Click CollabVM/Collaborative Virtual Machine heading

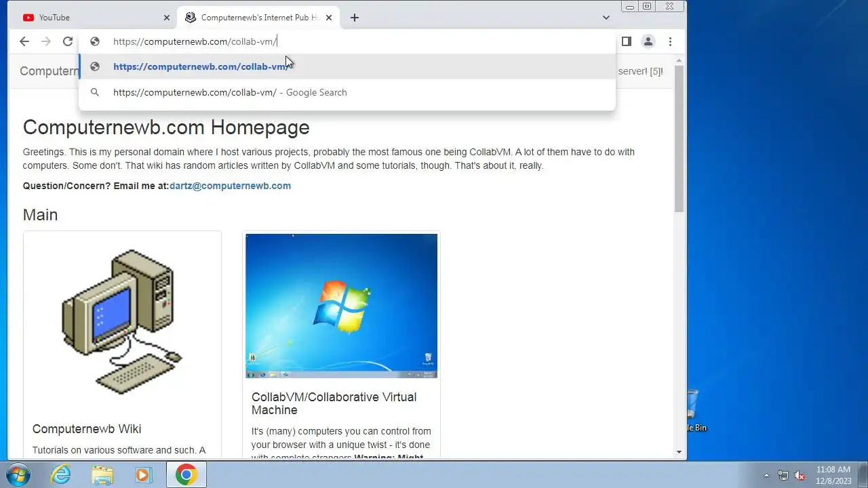point(334,403)
